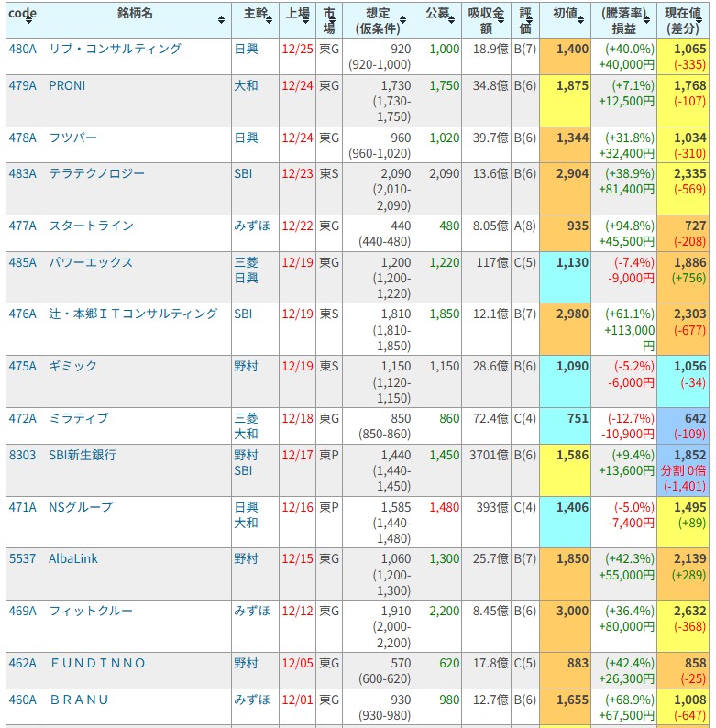Image resolution: width=716 pixels, height=728 pixels.
Task: Click stock code 5537 link
Action: click(22, 558)
